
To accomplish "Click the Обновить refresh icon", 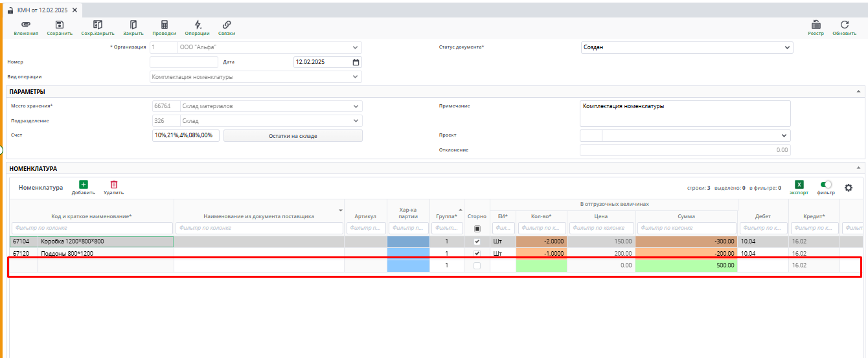I will 845,25.
